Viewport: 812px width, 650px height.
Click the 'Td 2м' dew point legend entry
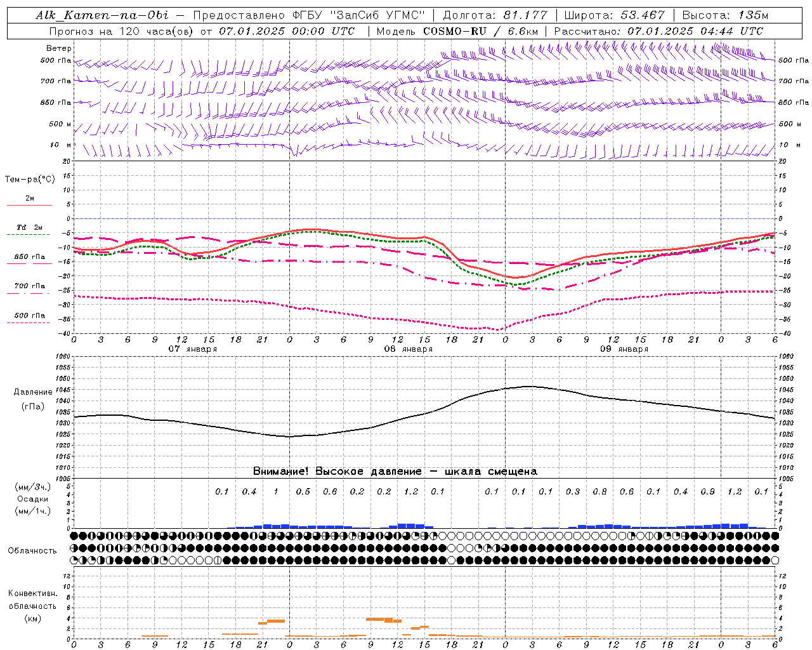pyautogui.click(x=30, y=227)
